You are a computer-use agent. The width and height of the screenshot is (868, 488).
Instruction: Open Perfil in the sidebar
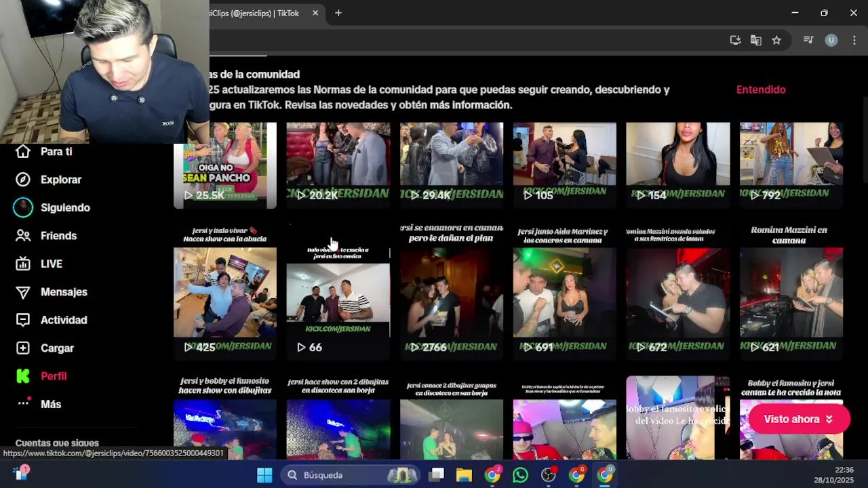point(41,376)
